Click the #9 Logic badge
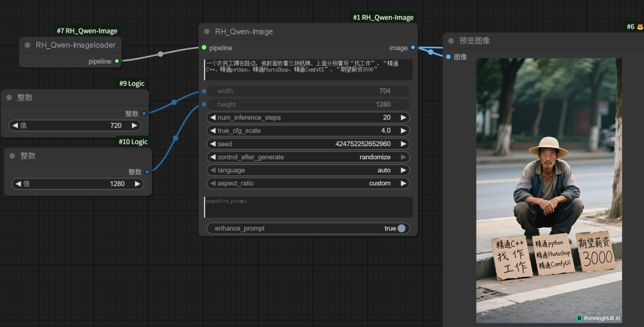The width and height of the screenshot is (644, 327). [x=132, y=84]
